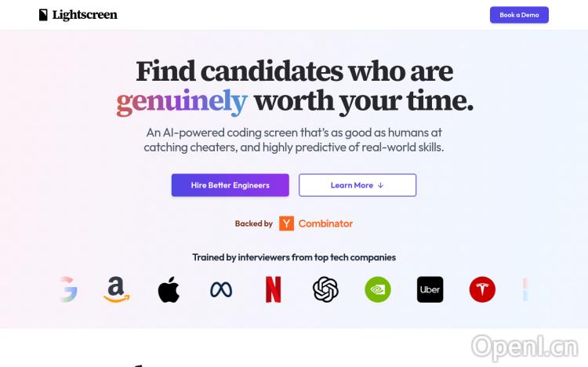The height and width of the screenshot is (367, 588).
Task: Click the Amazon logo icon
Action: click(x=117, y=289)
